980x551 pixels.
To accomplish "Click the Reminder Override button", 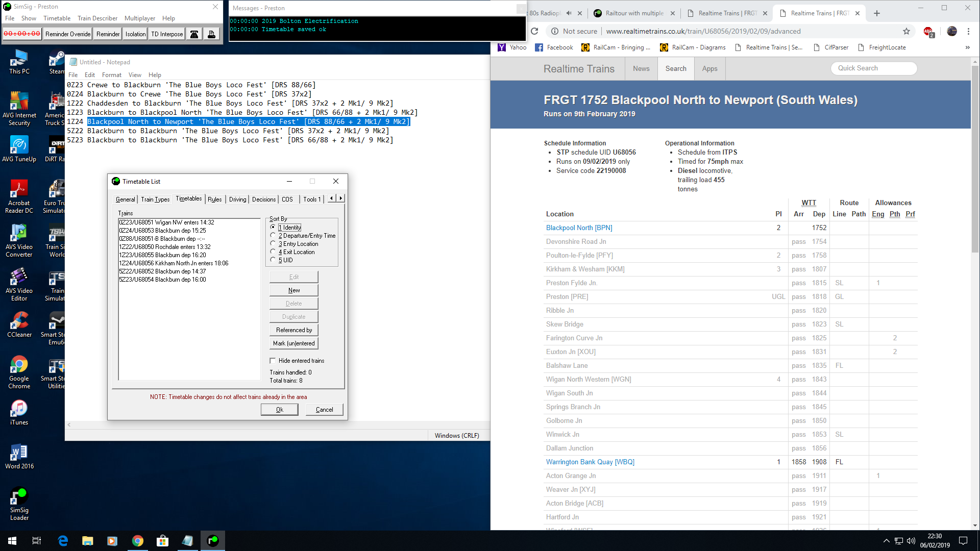I will [68, 34].
